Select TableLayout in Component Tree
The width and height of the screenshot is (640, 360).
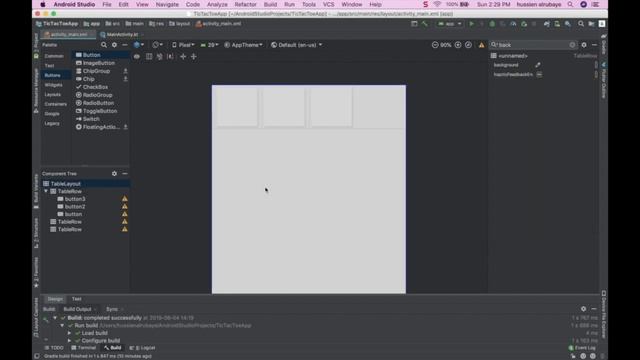pos(86,184)
